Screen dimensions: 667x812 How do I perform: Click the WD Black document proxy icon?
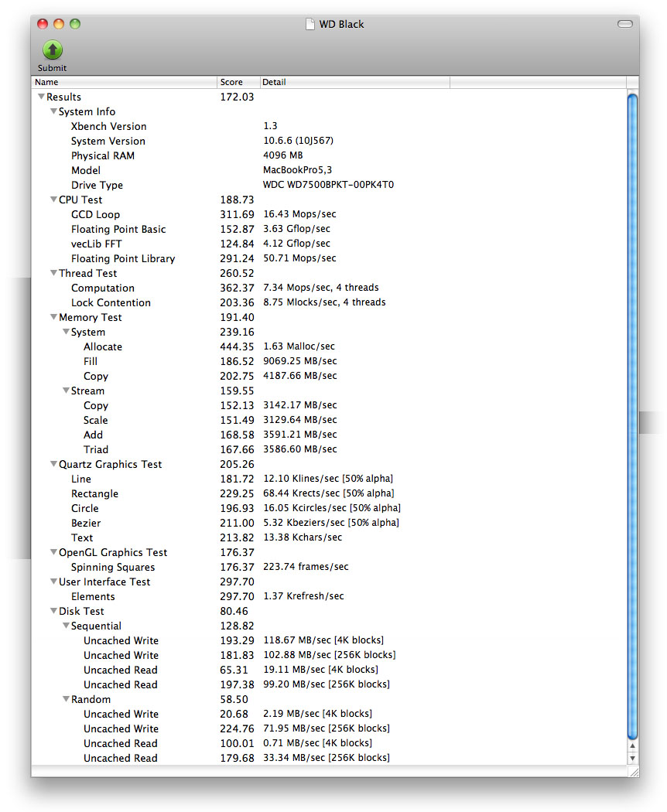tap(310, 24)
